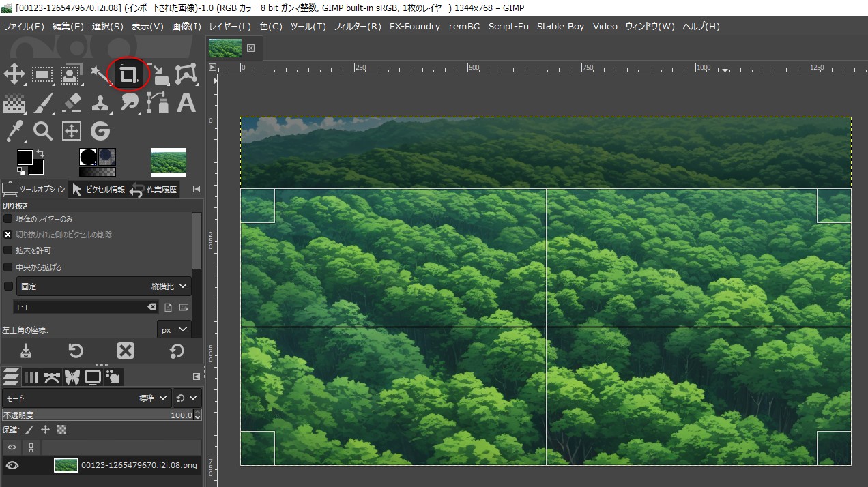The height and width of the screenshot is (487, 868).
Task: Select the Move tool
Action: tap(14, 74)
